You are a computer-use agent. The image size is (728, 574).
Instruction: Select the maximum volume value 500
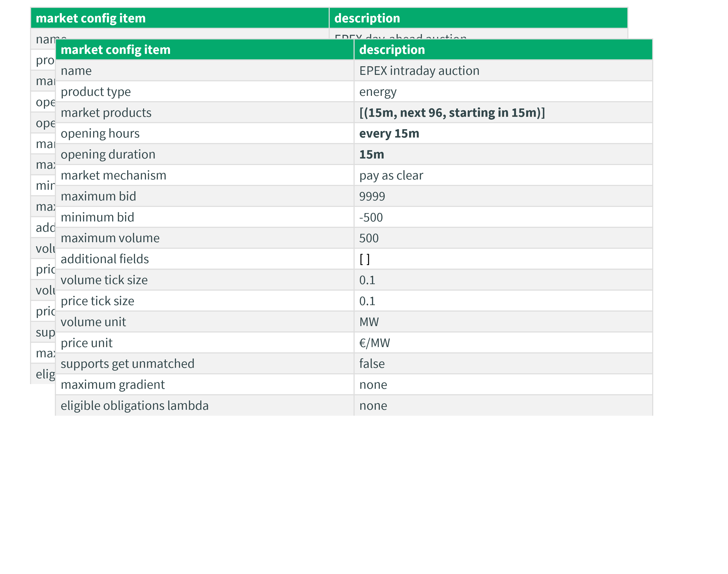pyautogui.click(x=369, y=238)
